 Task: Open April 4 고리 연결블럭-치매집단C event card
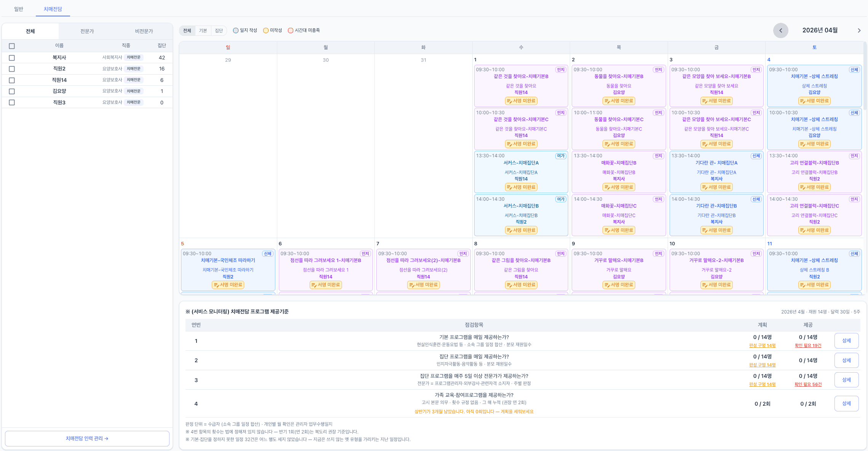814,215
